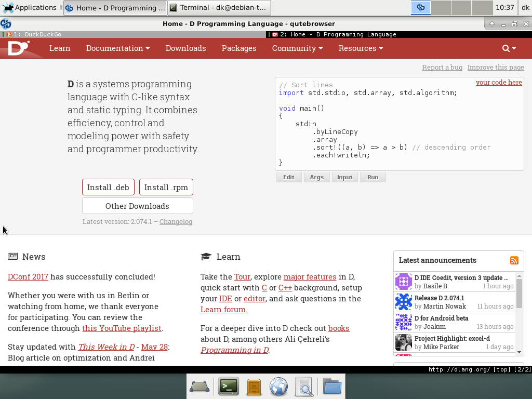Click your code here link
532x399 pixels.
point(499,82)
